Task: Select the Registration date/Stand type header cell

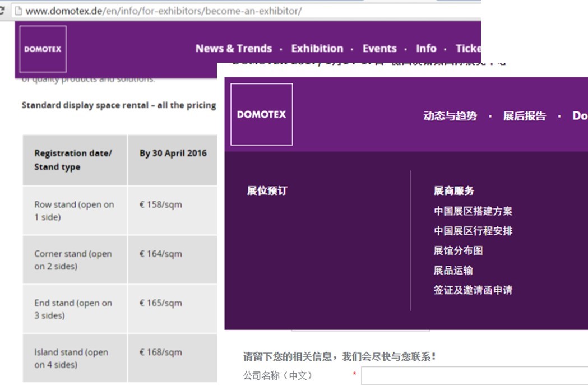Action: tap(75, 160)
